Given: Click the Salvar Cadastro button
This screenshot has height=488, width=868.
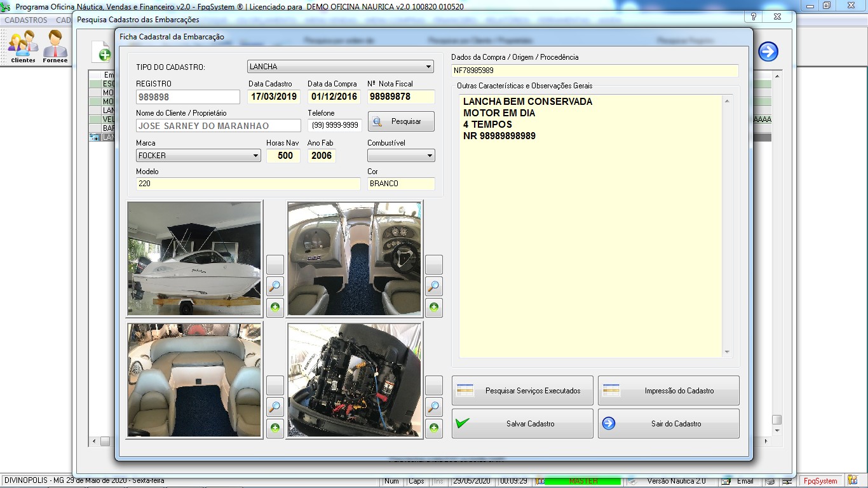Looking at the screenshot, I should coord(522,424).
